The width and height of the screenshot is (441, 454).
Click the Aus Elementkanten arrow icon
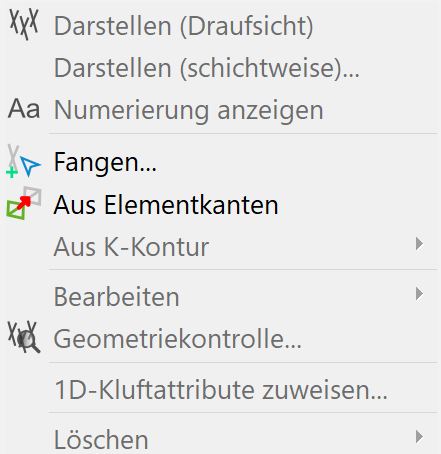coord(24,203)
